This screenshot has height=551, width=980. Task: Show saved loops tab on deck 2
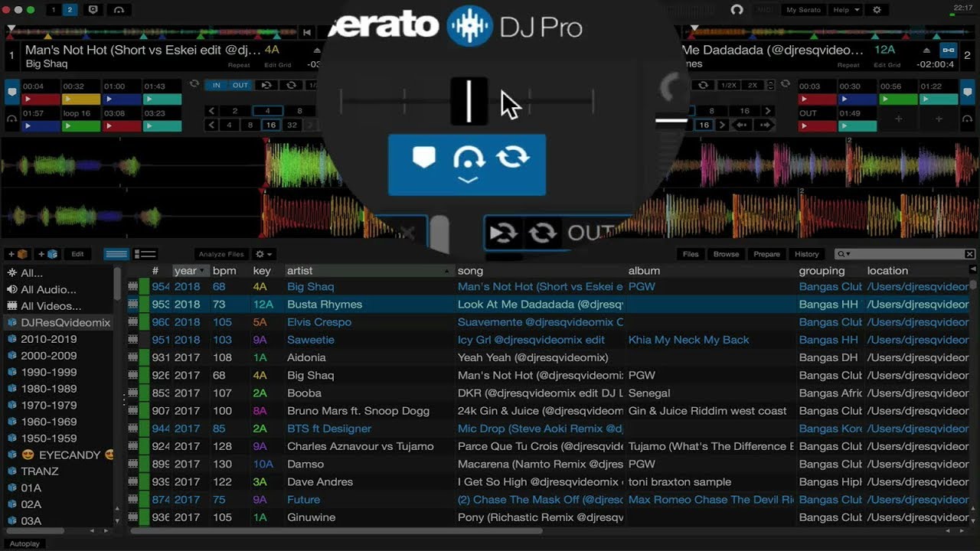click(968, 119)
